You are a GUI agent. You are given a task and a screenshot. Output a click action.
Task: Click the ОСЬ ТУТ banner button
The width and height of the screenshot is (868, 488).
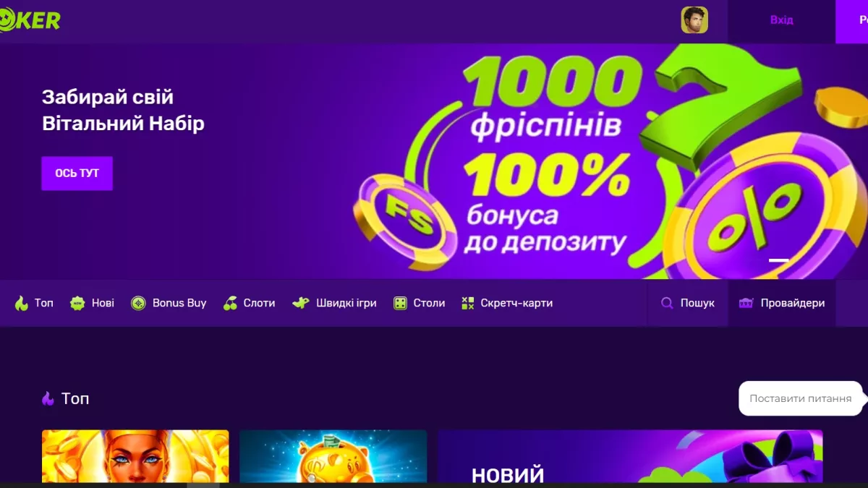pyautogui.click(x=77, y=174)
